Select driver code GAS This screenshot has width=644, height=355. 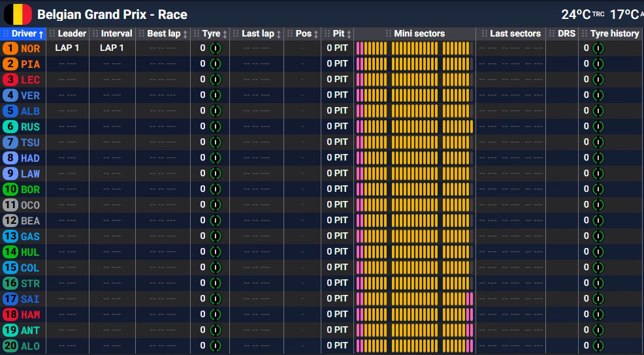[x=31, y=236]
